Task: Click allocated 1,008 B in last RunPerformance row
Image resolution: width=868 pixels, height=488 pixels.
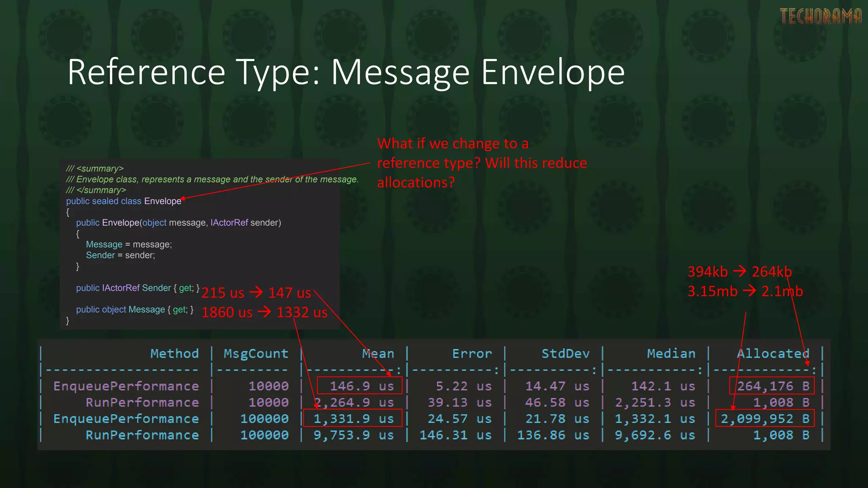Action: [x=781, y=435]
